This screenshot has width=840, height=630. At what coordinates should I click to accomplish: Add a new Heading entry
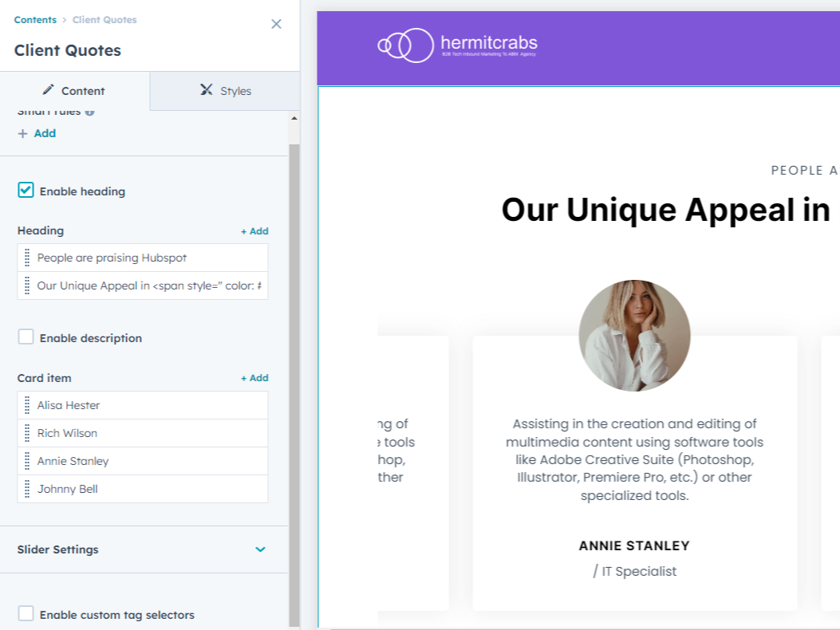(x=254, y=231)
